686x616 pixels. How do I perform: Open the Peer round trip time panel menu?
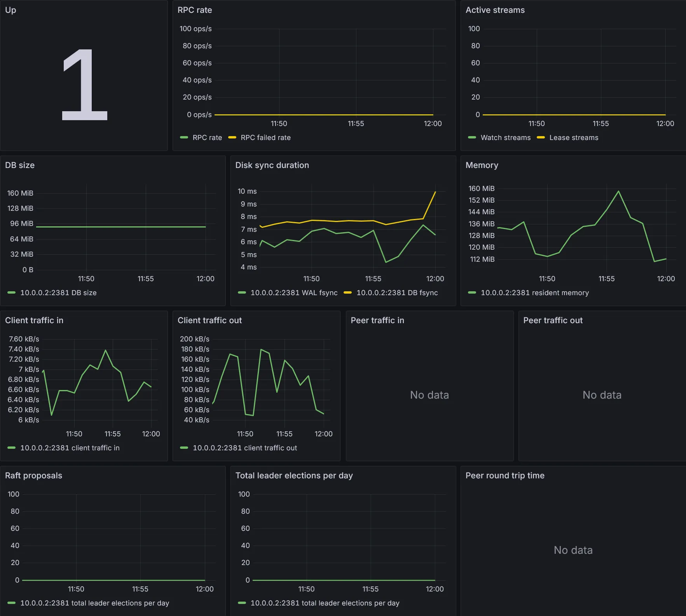[504, 476]
